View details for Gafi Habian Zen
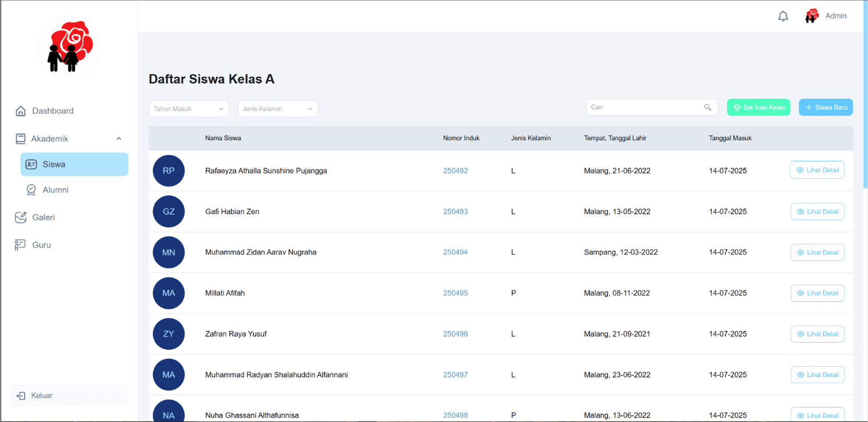 817,212
